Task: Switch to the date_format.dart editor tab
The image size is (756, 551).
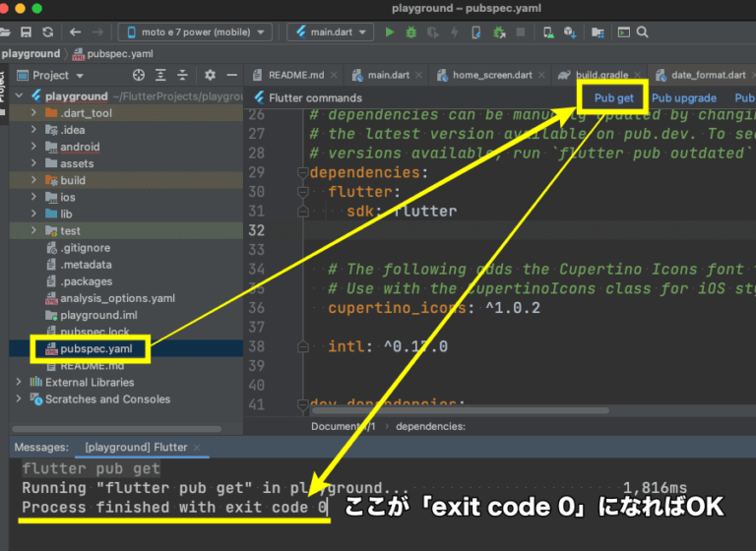Action: [703, 75]
